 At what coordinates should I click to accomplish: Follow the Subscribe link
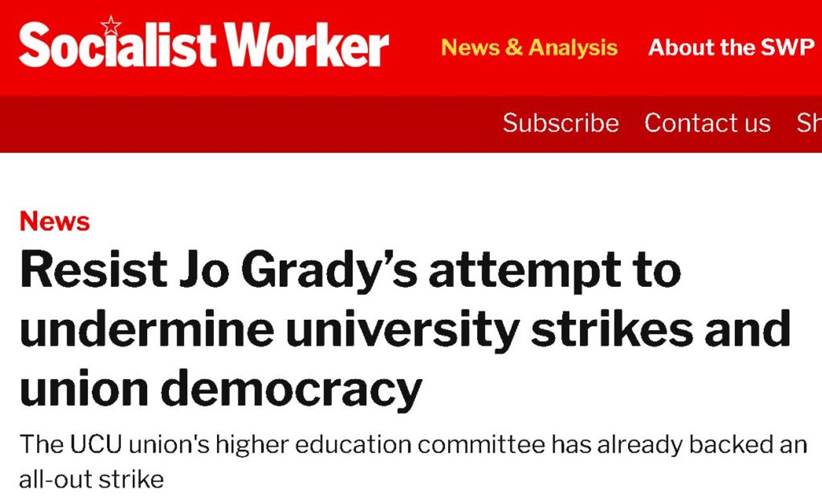pyautogui.click(x=561, y=123)
